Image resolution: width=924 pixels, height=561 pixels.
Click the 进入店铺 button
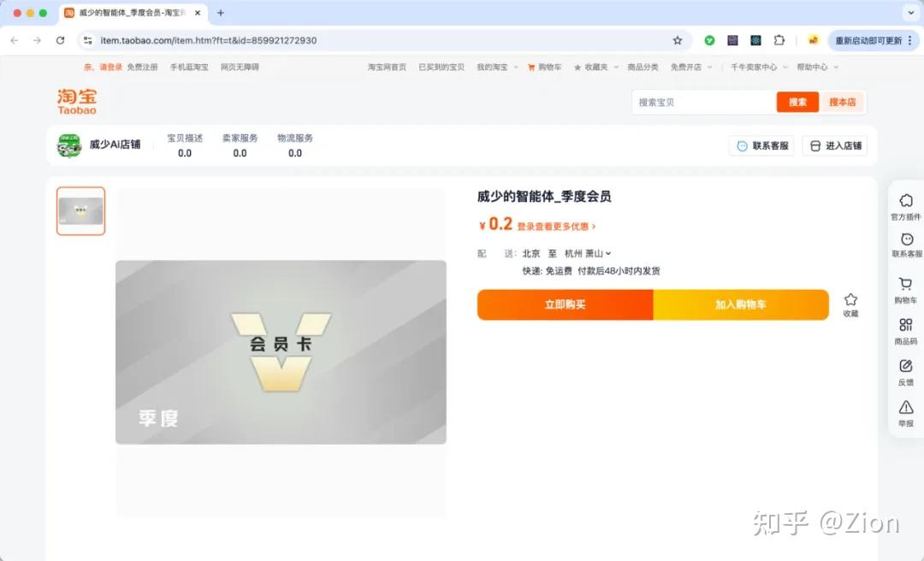[835, 145]
